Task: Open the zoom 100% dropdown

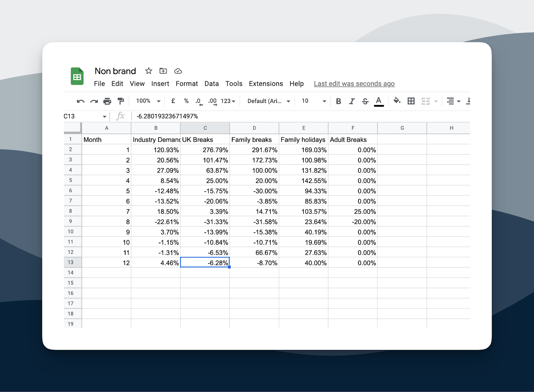Action: (148, 101)
